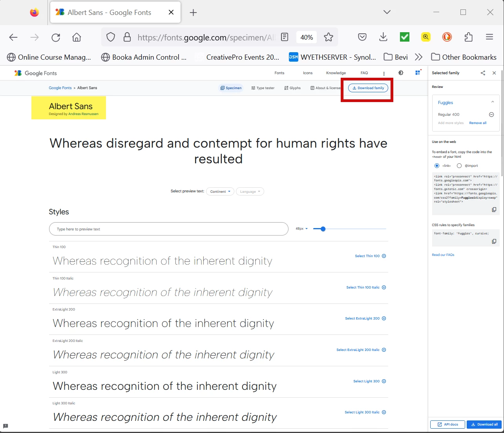This screenshot has height=433, width=504.
Task: Open the three-dot more menu in Google Fonts header
Action: pos(384,73)
